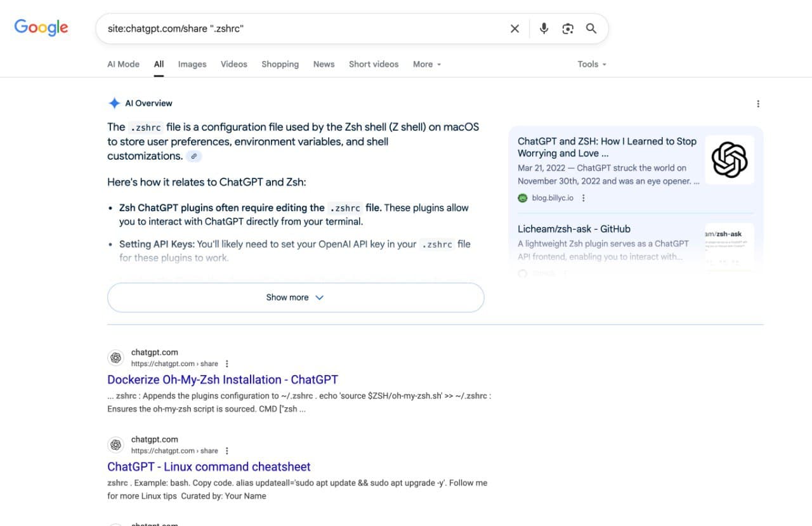
Task: Open three-dot menu beside blog.billyc.io
Action: coord(584,198)
